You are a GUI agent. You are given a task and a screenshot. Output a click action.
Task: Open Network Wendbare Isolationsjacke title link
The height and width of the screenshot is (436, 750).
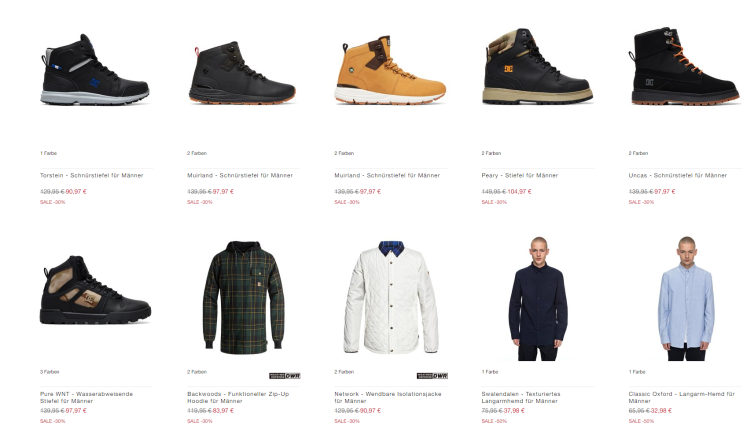(x=387, y=397)
